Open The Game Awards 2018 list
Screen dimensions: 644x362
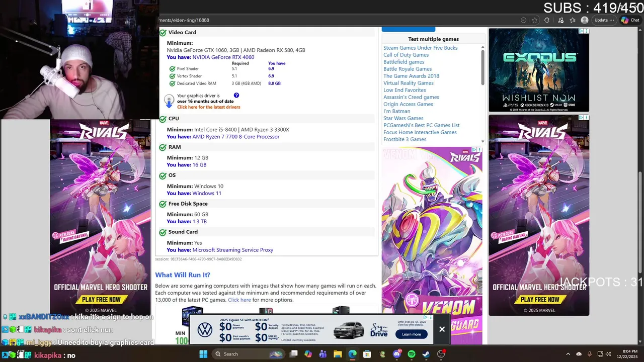coord(411,76)
